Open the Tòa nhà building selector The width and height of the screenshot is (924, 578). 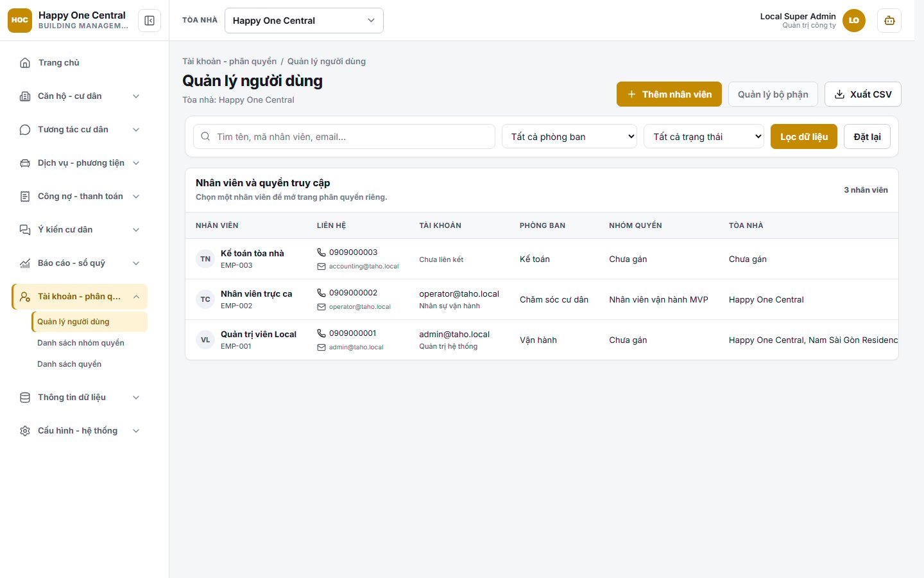tap(304, 21)
